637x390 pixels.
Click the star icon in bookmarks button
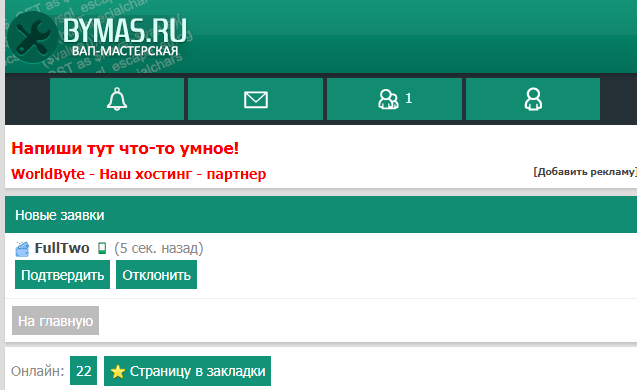(x=118, y=371)
